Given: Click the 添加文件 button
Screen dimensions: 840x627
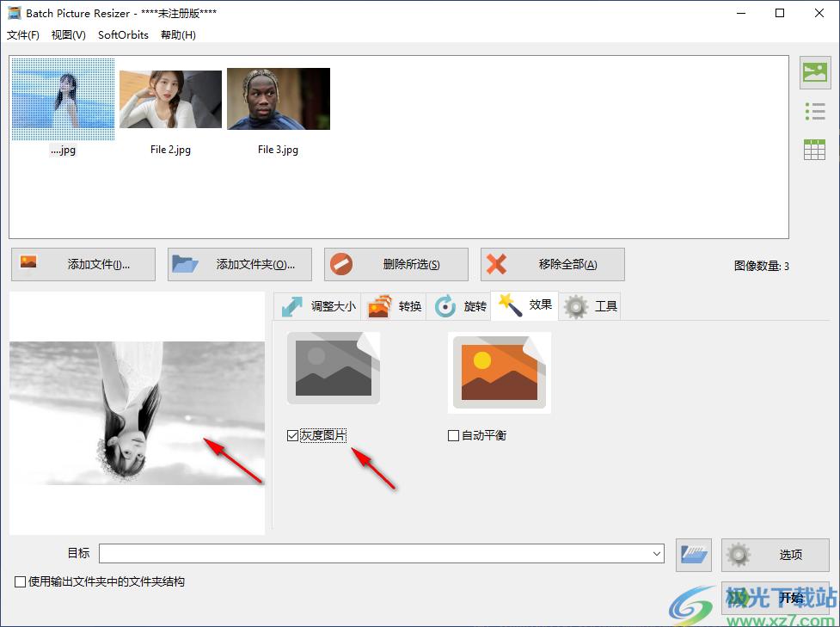Looking at the screenshot, I should click(83, 265).
